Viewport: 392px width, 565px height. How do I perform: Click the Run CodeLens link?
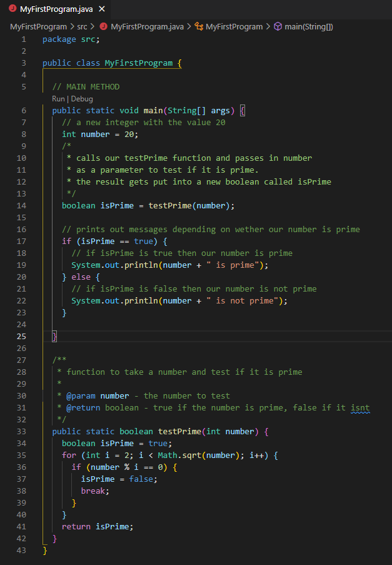tap(58, 99)
